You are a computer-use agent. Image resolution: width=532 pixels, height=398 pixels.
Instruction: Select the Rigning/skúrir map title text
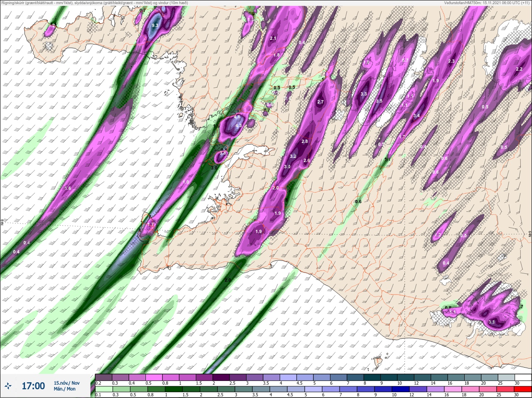[95, 2]
